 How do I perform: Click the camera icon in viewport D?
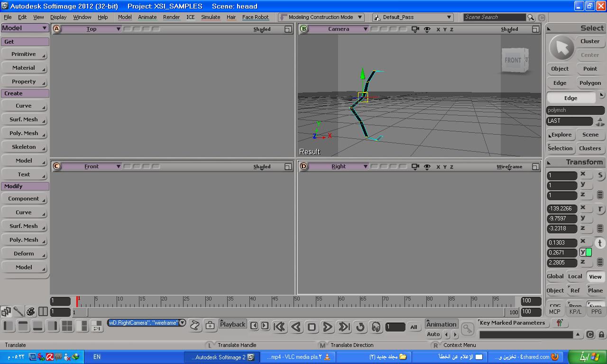tap(415, 166)
